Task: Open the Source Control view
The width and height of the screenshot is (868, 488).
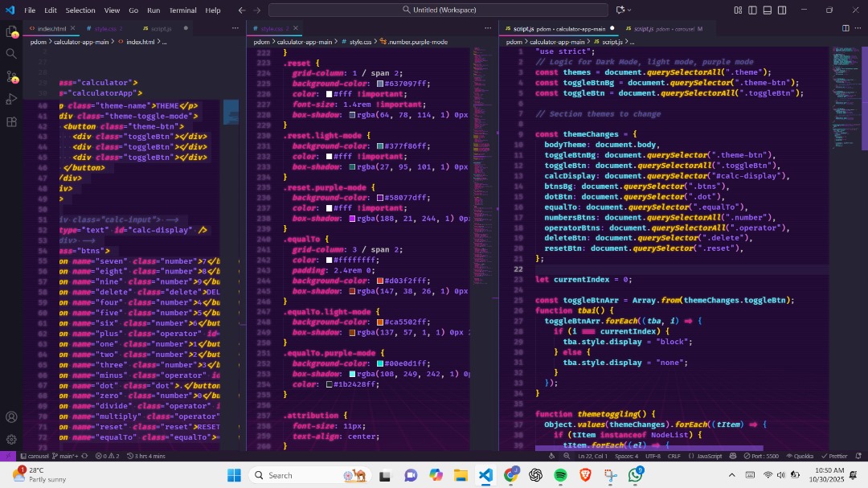Action: [11, 77]
